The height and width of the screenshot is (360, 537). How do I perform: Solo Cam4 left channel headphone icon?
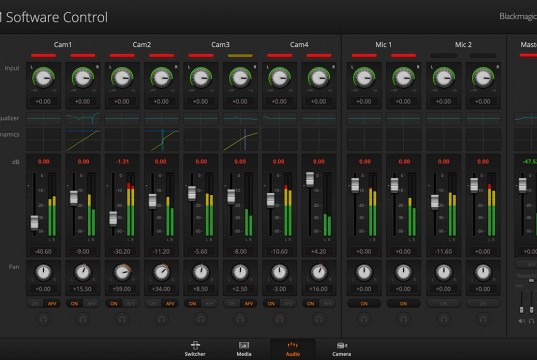[280, 319]
